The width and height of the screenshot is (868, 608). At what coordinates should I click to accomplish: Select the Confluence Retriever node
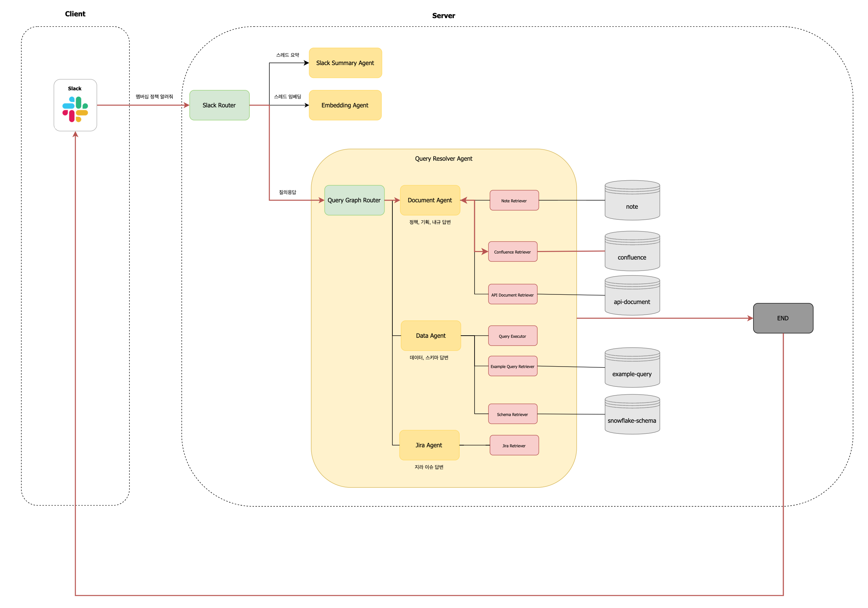coord(513,252)
